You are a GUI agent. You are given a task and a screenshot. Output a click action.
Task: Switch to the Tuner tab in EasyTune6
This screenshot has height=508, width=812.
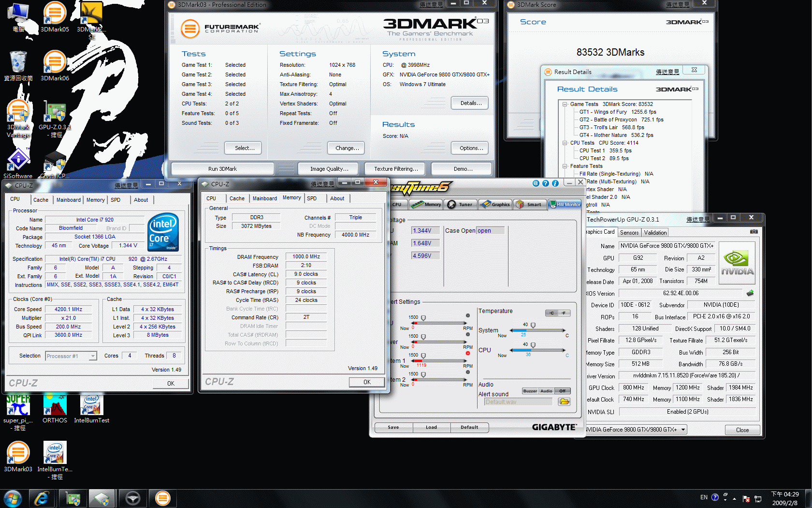(x=460, y=205)
